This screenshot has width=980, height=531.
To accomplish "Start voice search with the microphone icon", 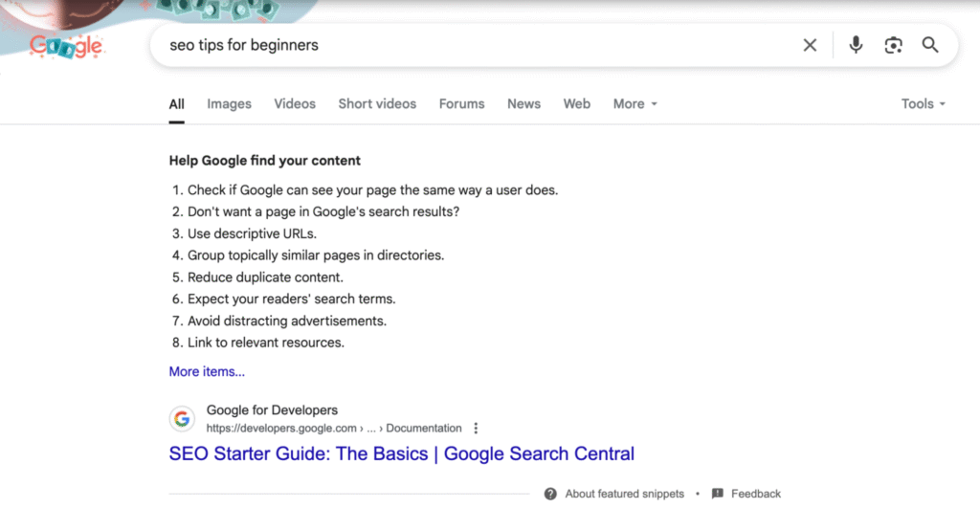I will [857, 45].
